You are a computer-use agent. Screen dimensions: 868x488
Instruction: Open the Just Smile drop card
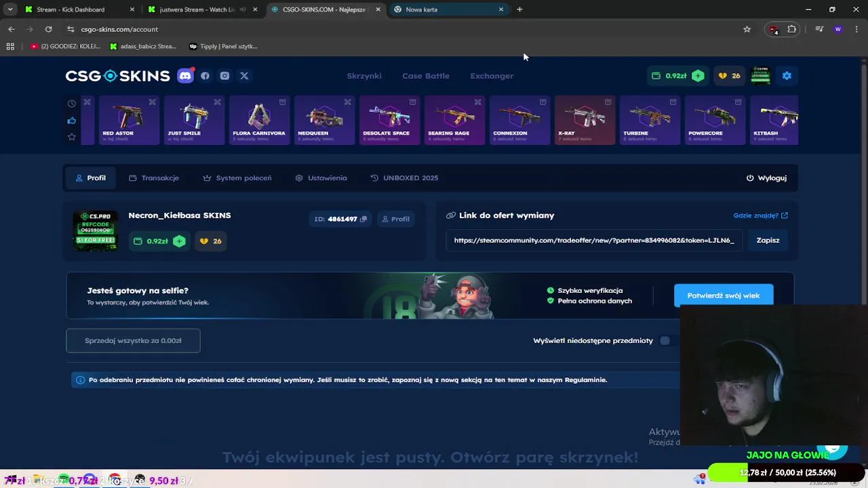click(194, 120)
